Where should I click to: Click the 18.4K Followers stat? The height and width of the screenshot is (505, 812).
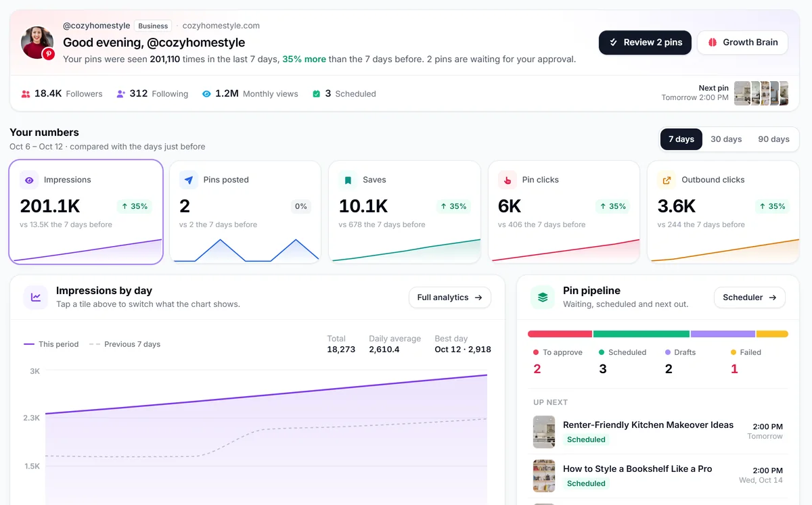click(62, 94)
